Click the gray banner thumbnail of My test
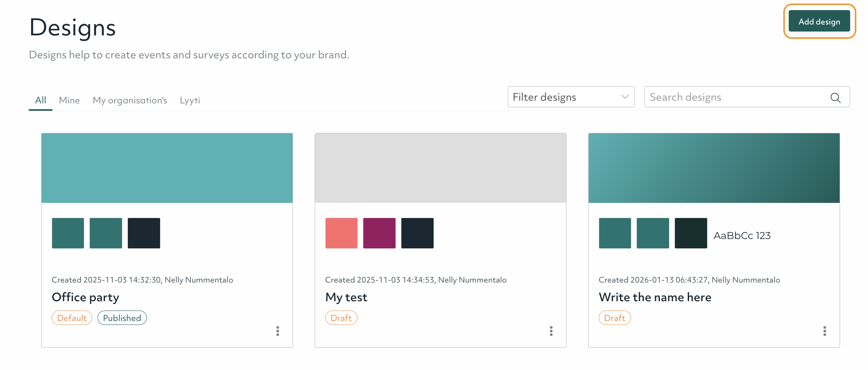Image resolution: width=868 pixels, height=370 pixels. 440,168
